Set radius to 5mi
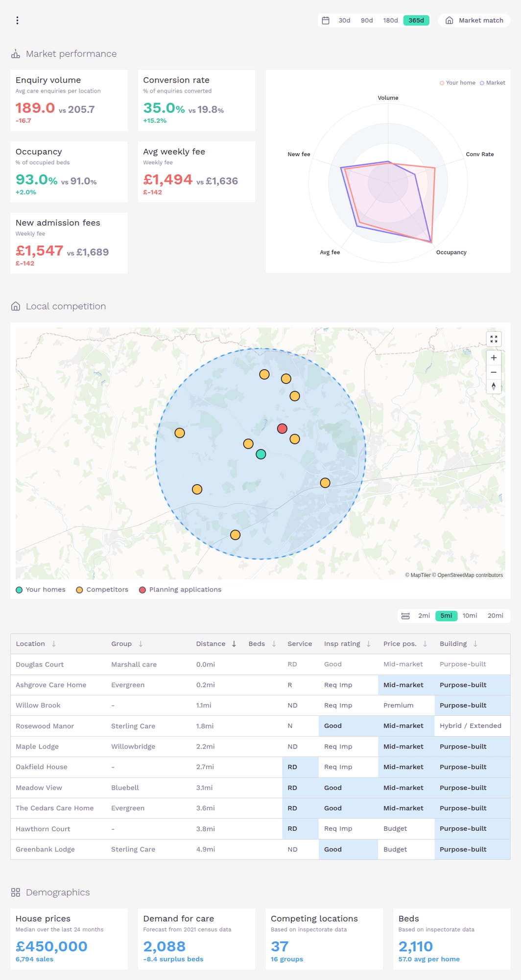521x980 pixels. click(x=446, y=615)
